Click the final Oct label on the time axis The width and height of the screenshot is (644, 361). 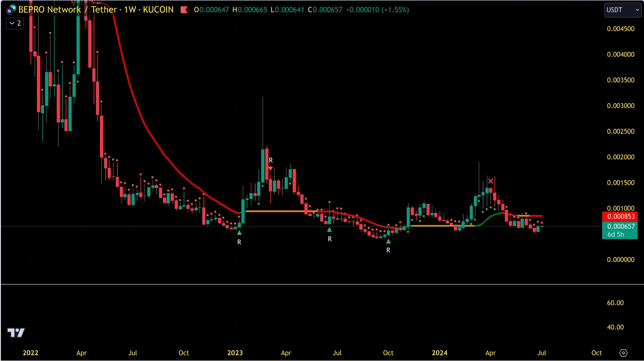(x=597, y=353)
